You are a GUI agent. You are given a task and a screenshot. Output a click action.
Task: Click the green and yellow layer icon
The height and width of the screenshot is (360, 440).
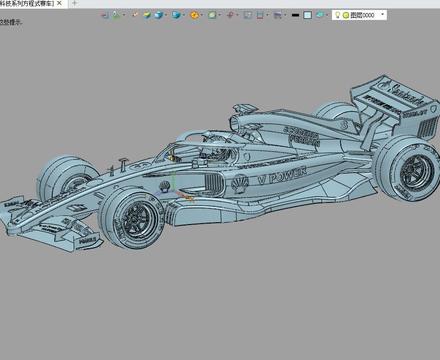click(147, 15)
